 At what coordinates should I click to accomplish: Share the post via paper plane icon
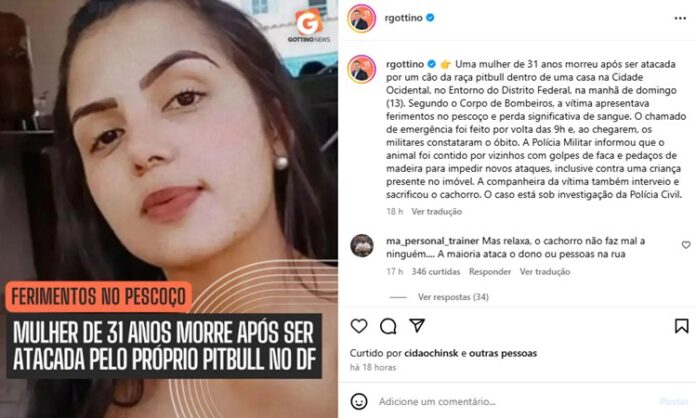pos(417,326)
